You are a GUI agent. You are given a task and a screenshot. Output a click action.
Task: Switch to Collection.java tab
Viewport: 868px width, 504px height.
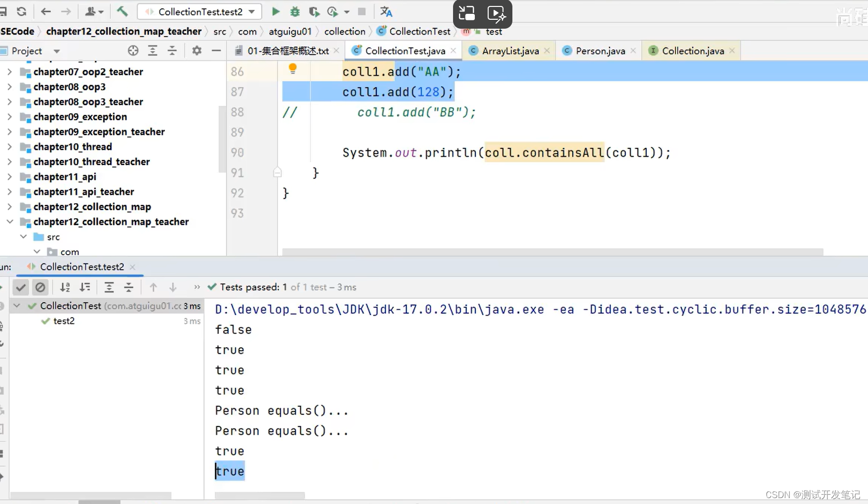[x=693, y=51]
